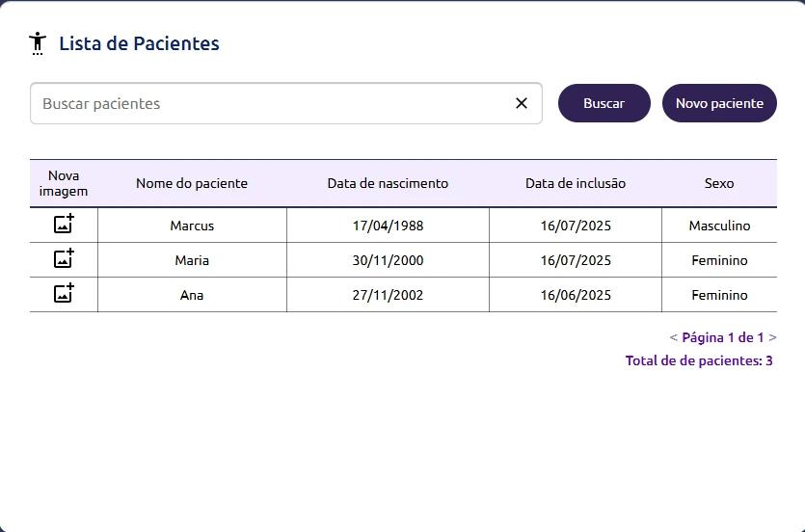
Task: Click new image icon for Marcus
Action: pyautogui.click(x=64, y=225)
